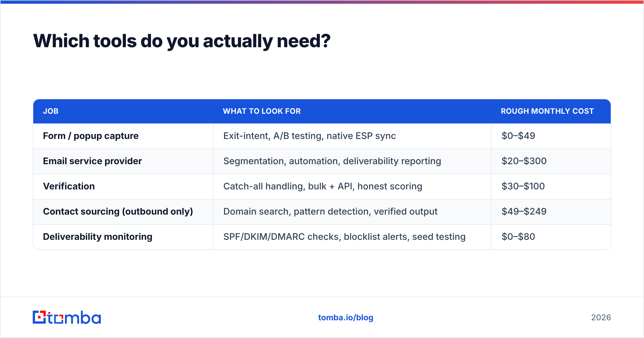Viewport: 644px width, 338px height.
Task: Select the JOB column header
Action: click(51, 111)
